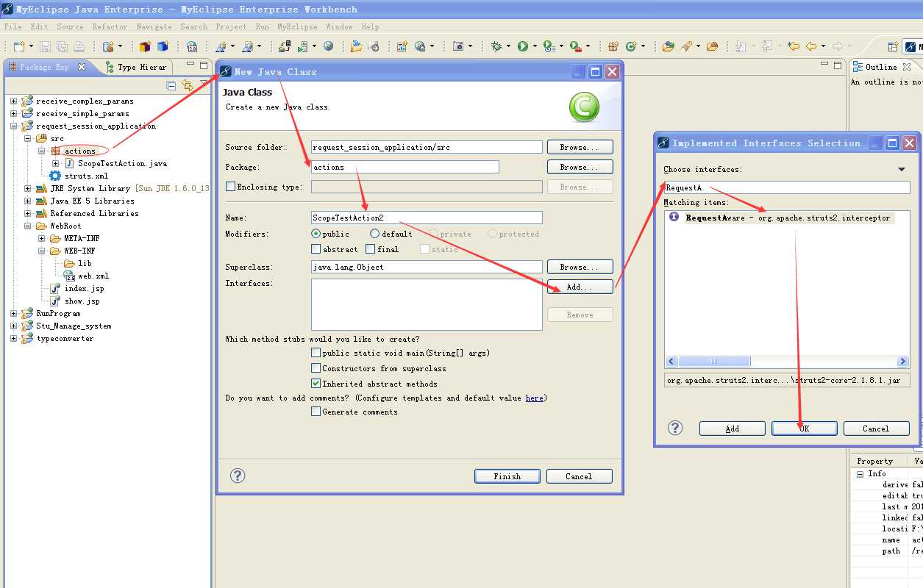This screenshot has height=588, width=923.
Task: Click the deploy server toolbar icon
Action: tap(285, 46)
